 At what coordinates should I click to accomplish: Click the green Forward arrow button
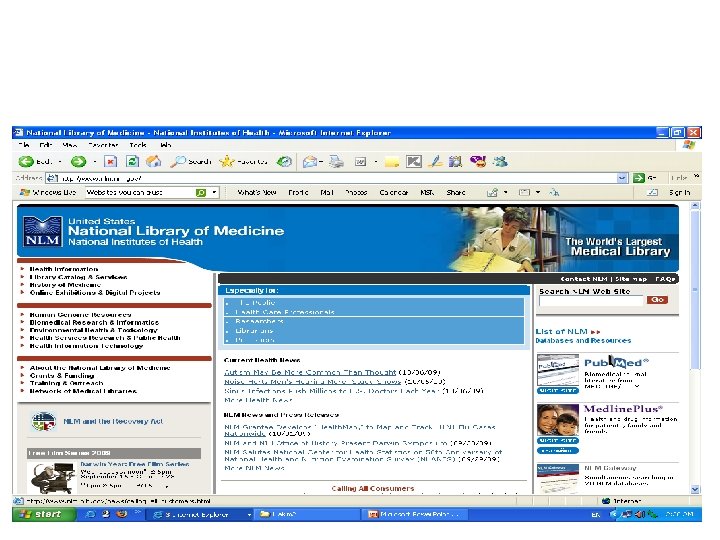click(x=79, y=162)
